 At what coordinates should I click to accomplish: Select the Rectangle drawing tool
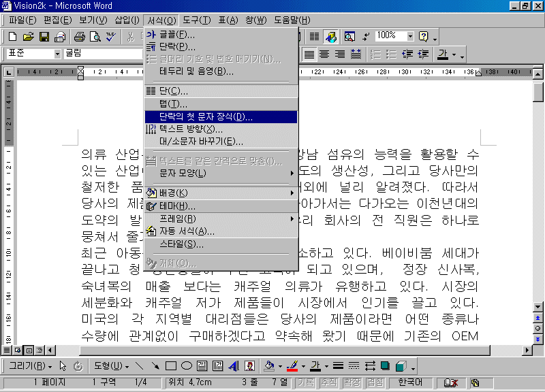click(x=171, y=366)
